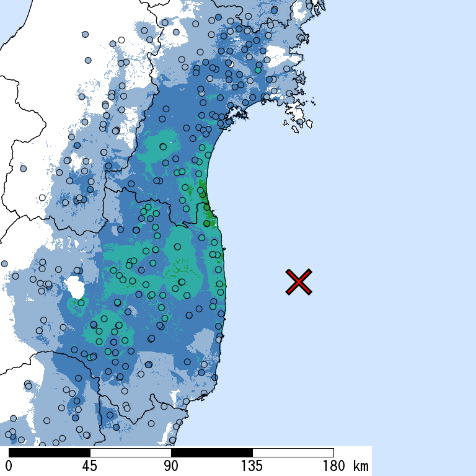This screenshot has width=476, height=476.
Task: Click scale bar white segment between 135 and 180
Action: (293, 452)
